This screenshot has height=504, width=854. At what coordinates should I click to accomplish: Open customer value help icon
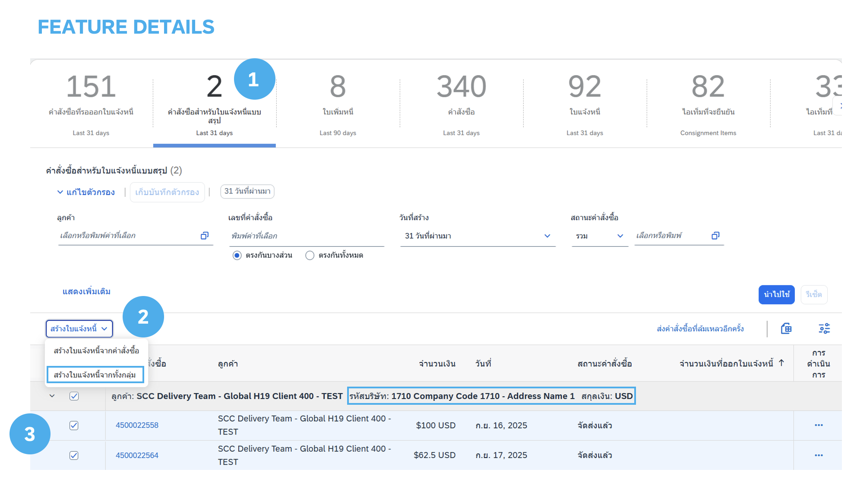[x=205, y=236]
